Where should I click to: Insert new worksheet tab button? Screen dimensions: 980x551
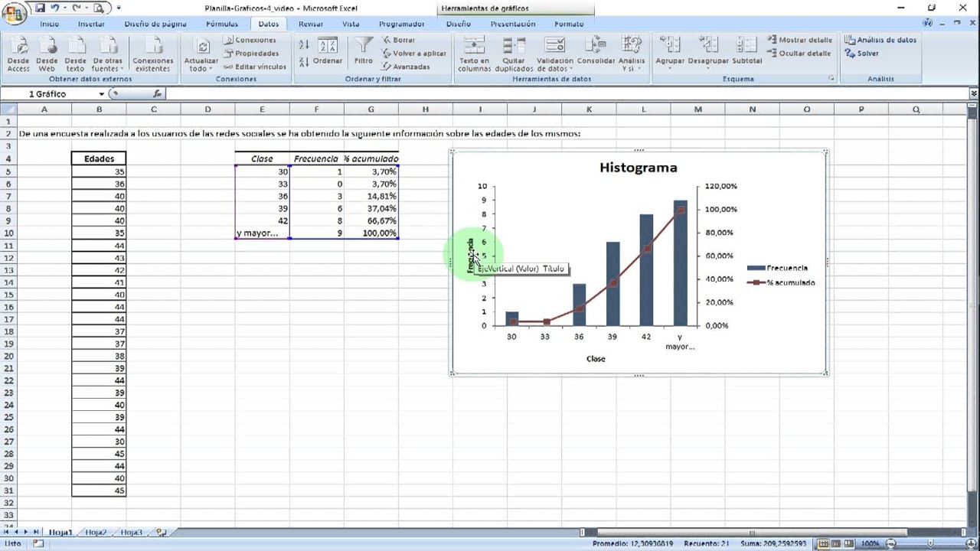[x=161, y=532]
